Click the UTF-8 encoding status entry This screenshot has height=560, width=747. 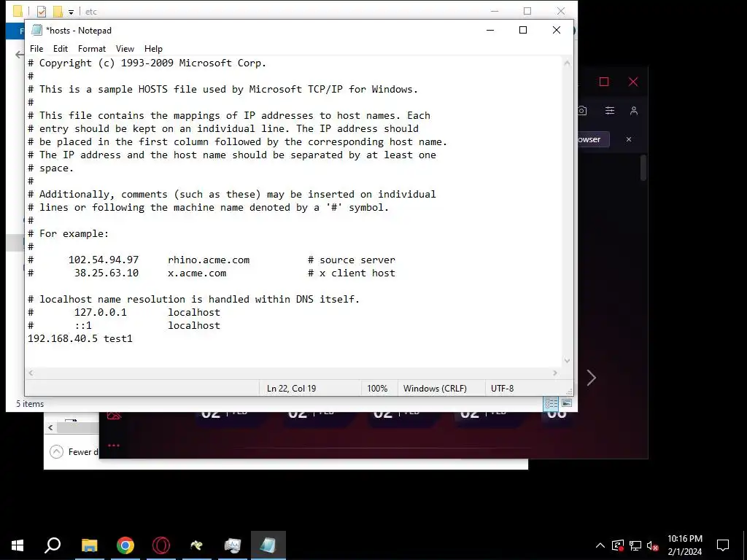click(502, 388)
